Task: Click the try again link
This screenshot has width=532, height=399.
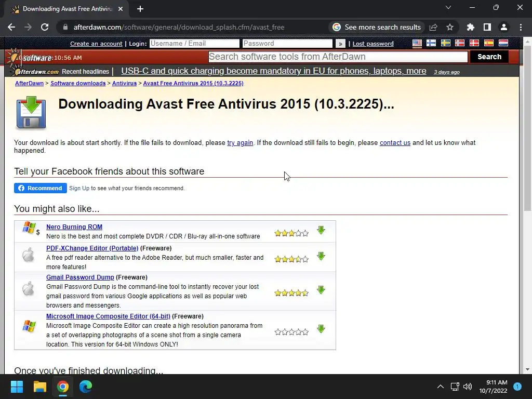Action: 240,143
